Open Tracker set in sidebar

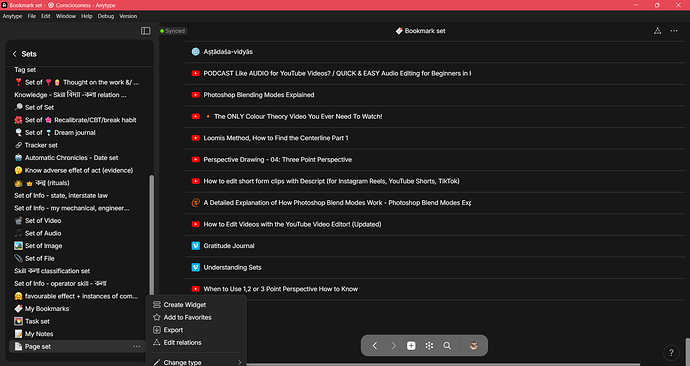coord(41,145)
